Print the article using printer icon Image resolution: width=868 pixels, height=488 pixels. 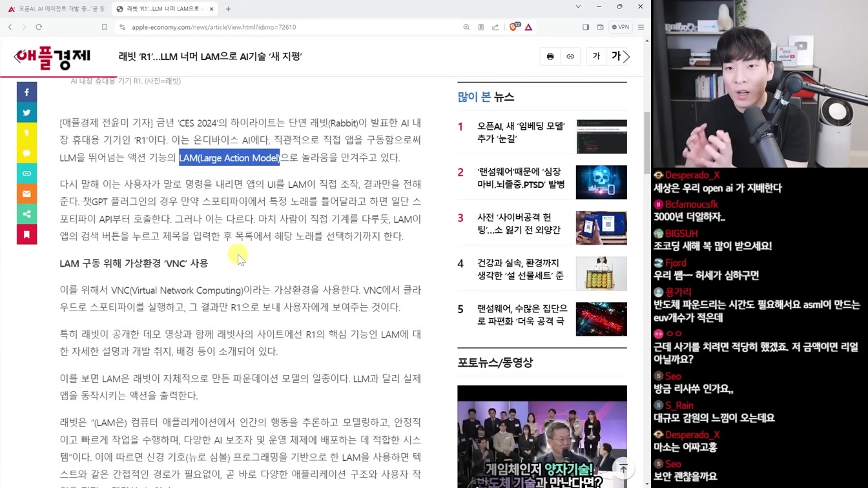550,57
